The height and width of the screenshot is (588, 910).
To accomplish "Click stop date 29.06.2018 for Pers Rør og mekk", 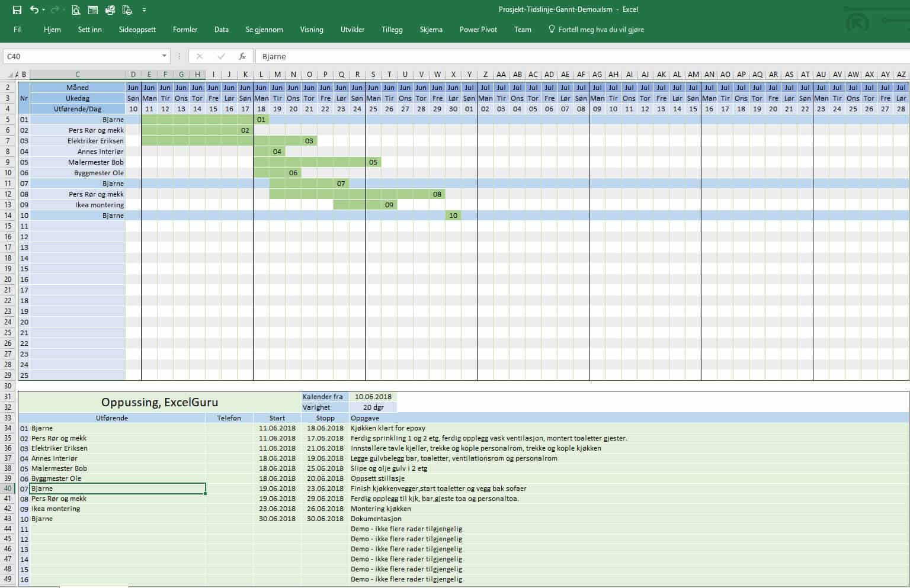I will (325, 499).
